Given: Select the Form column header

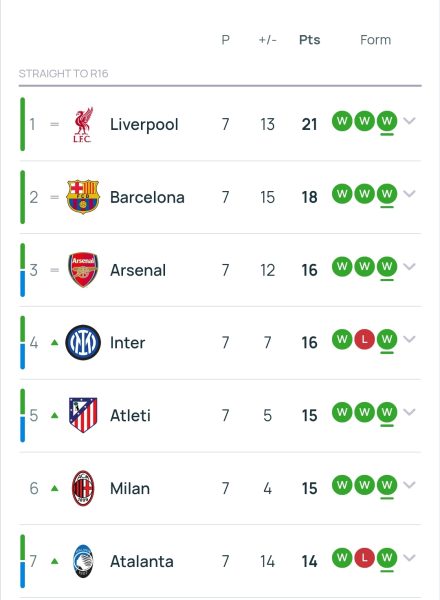Looking at the screenshot, I should click(375, 40).
